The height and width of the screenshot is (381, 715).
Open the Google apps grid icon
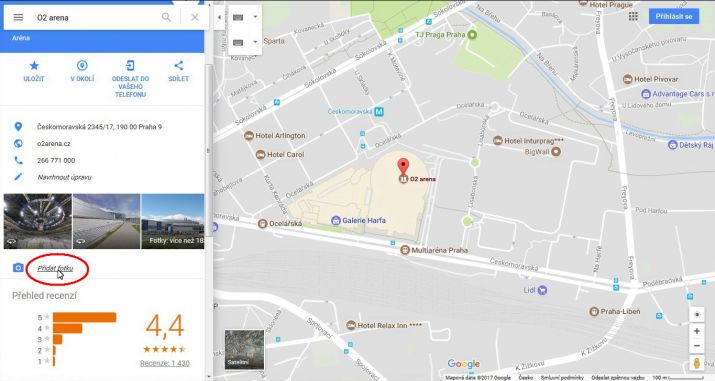(633, 16)
